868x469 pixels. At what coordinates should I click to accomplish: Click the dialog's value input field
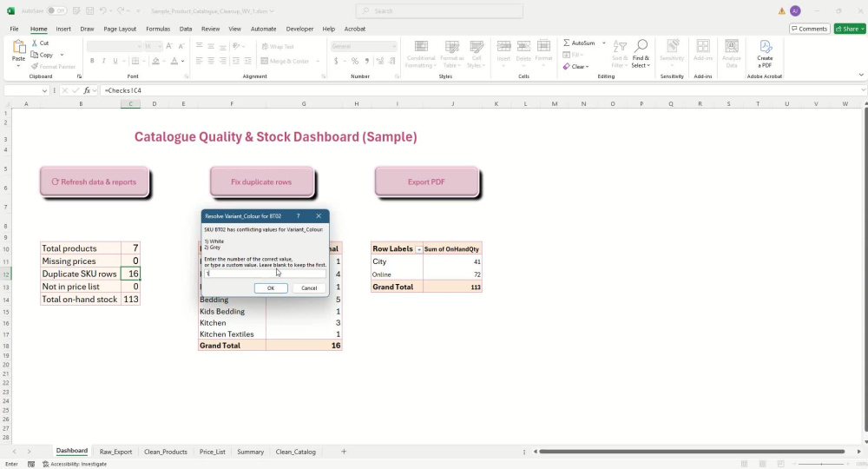pos(265,274)
